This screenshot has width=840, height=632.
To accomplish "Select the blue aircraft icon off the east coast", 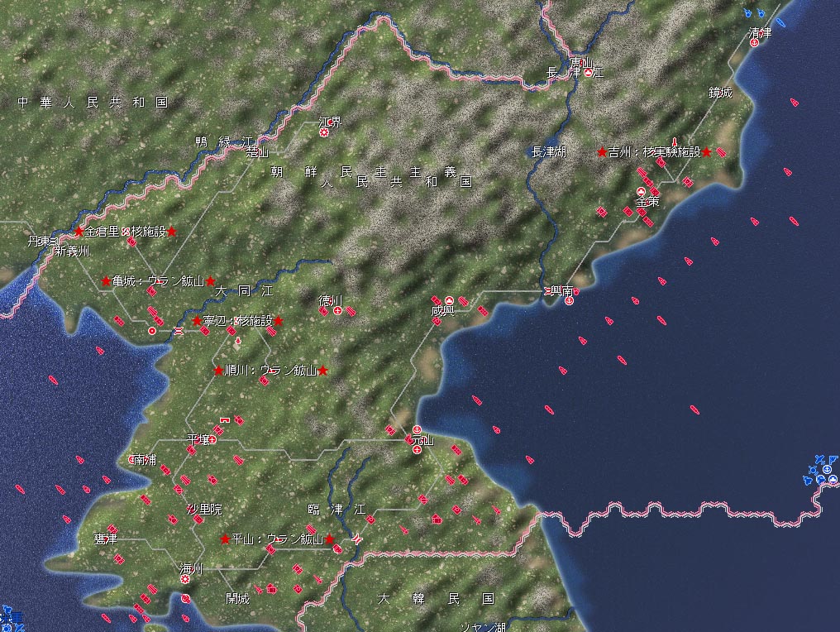I will pos(819,459).
